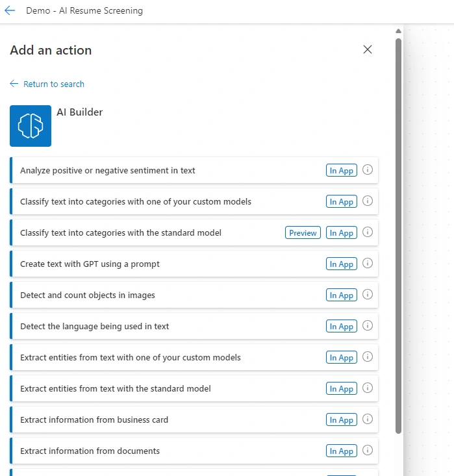Click the AI Builder brain icon
Screen dimensions: 454x476
tap(31, 126)
